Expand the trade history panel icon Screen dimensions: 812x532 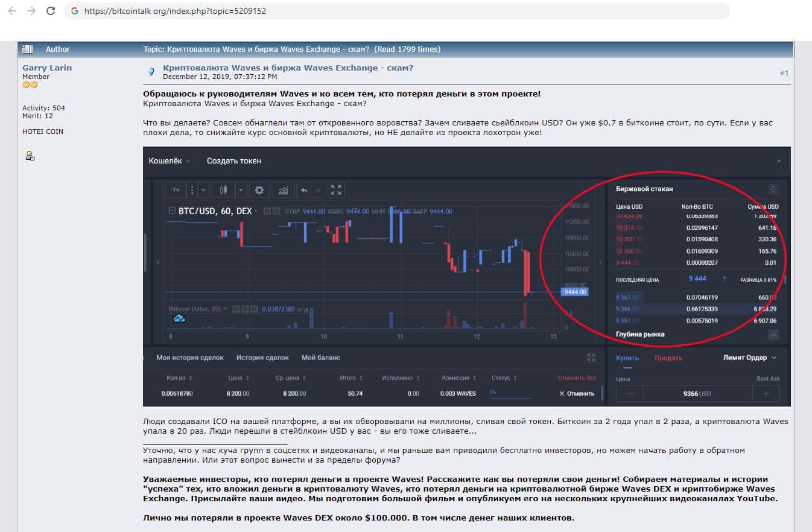591,358
